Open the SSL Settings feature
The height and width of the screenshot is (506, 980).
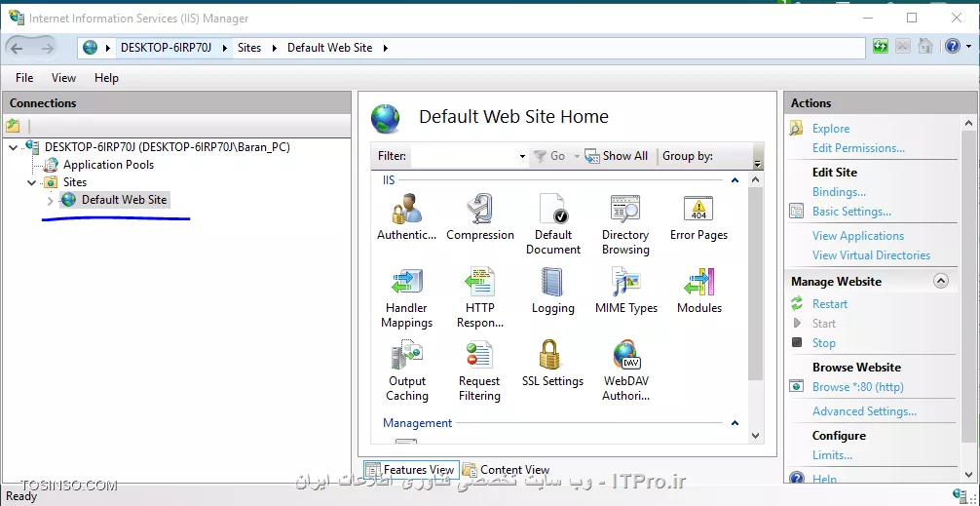tap(553, 363)
